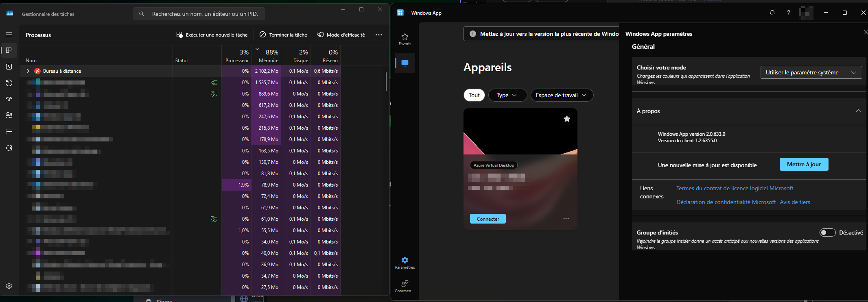Open Paramètres gear in Windows App sidebar
Screen dimensions: 868x302
pyautogui.click(x=405, y=263)
